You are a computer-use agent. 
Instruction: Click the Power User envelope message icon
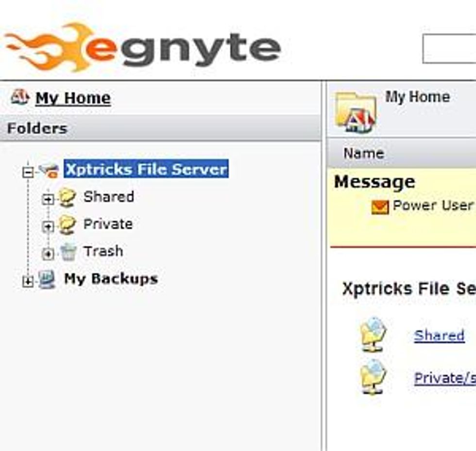(x=380, y=207)
